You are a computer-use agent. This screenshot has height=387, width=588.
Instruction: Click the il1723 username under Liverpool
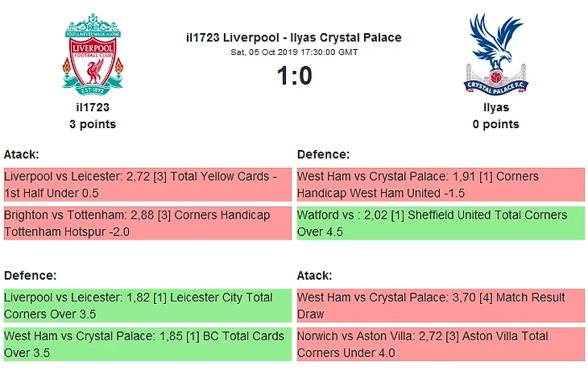(93, 107)
